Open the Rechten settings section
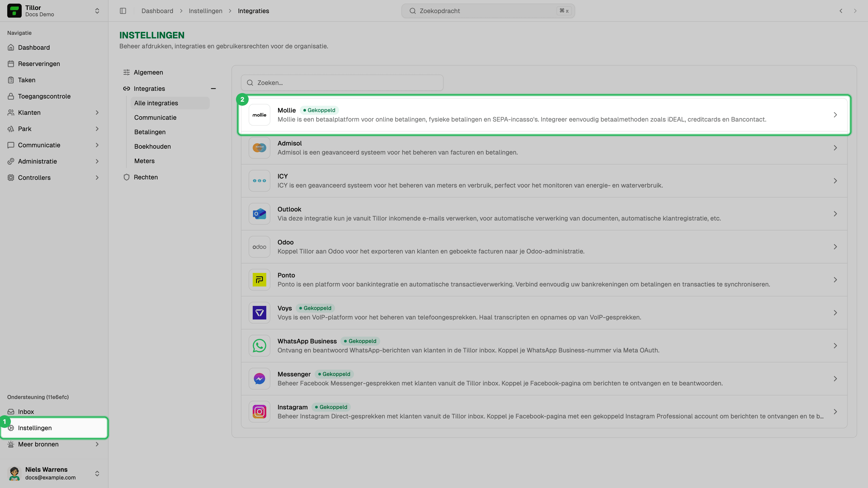Viewport: 868px width, 488px height. [x=170, y=177]
